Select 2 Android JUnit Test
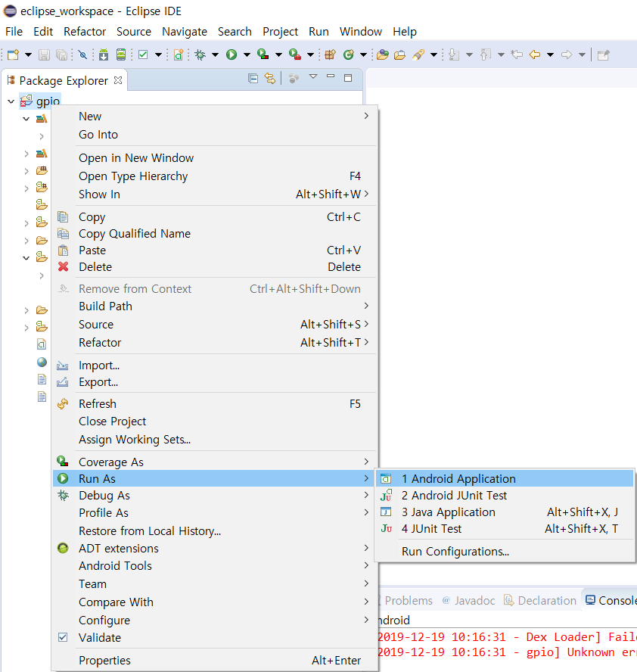Viewport: 637px width, 672px height. point(505,496)
